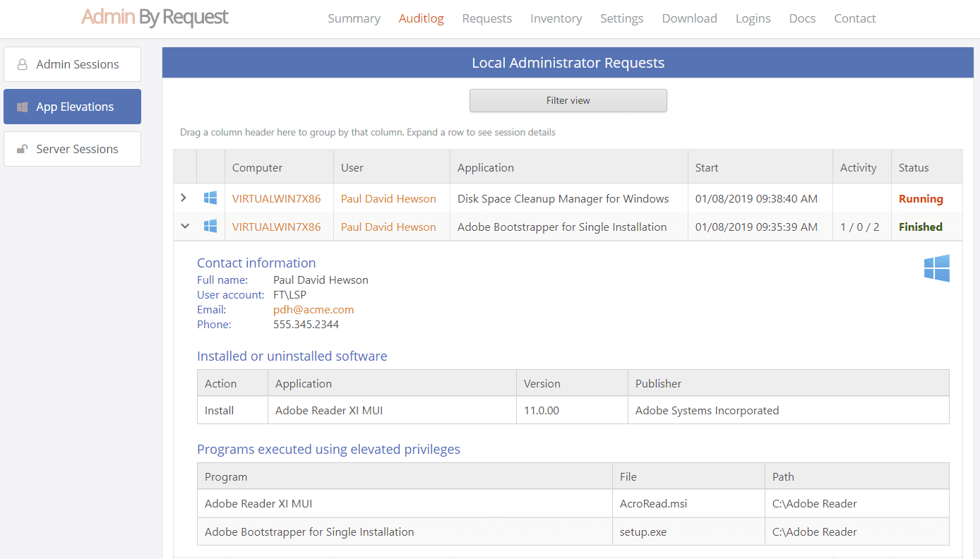Sort by the Status column header
The height and width of the screenshot is (559, 980).
[914, 168]
